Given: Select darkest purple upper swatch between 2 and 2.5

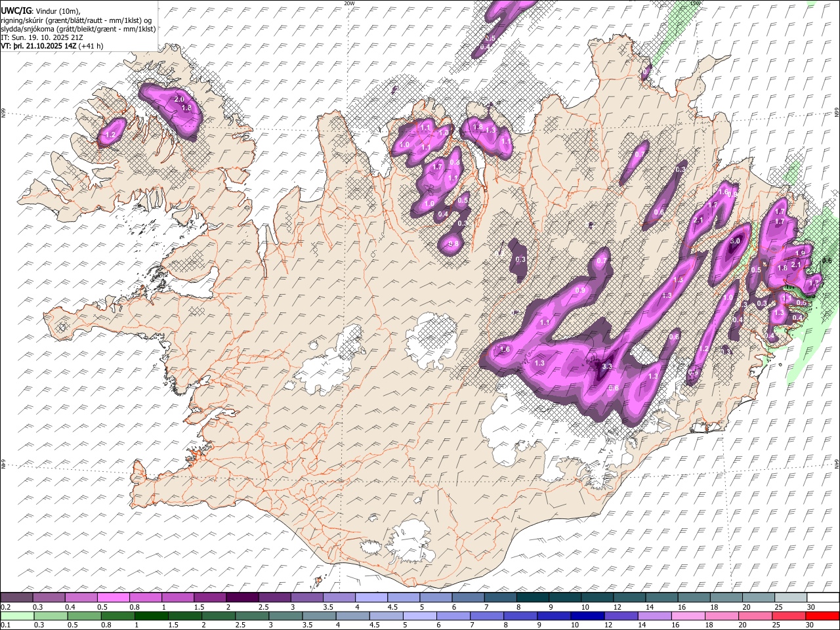Looking at the screenshot, I should [x=242, y=597].
